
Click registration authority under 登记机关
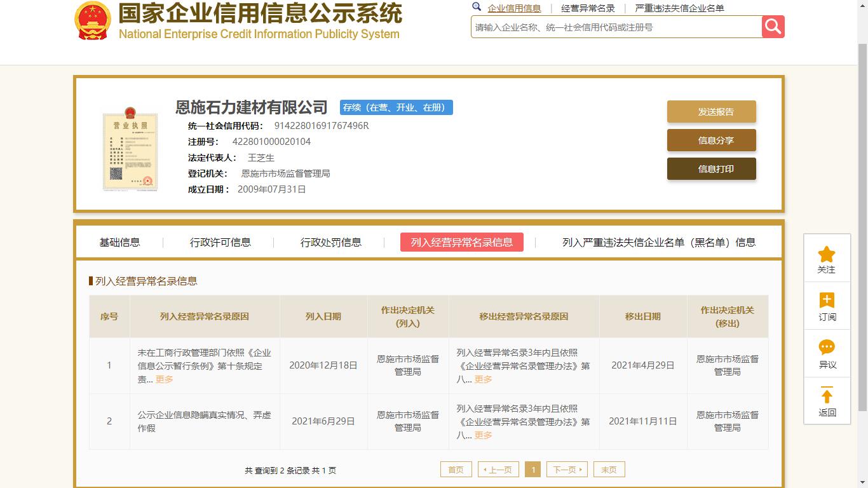[285, 173]
